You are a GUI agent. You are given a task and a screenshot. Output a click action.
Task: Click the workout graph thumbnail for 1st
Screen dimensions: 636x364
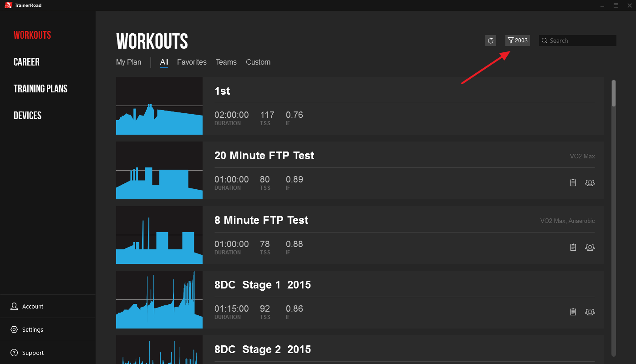(159, 106)
